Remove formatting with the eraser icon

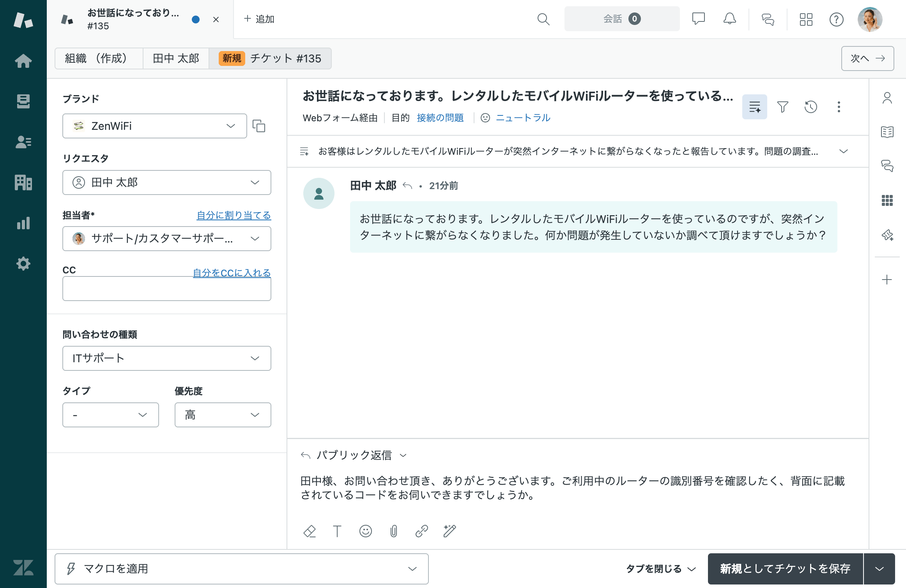(309, 531)
